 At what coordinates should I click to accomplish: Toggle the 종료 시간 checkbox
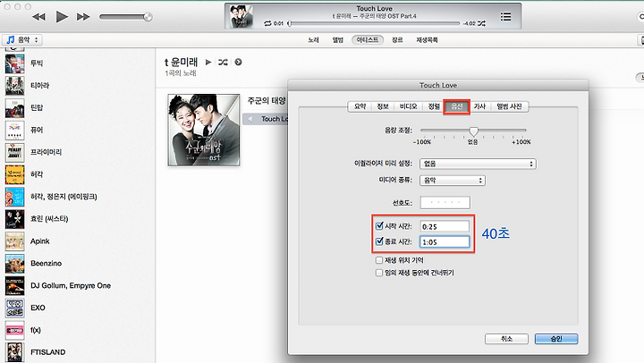tap(379, 241)
